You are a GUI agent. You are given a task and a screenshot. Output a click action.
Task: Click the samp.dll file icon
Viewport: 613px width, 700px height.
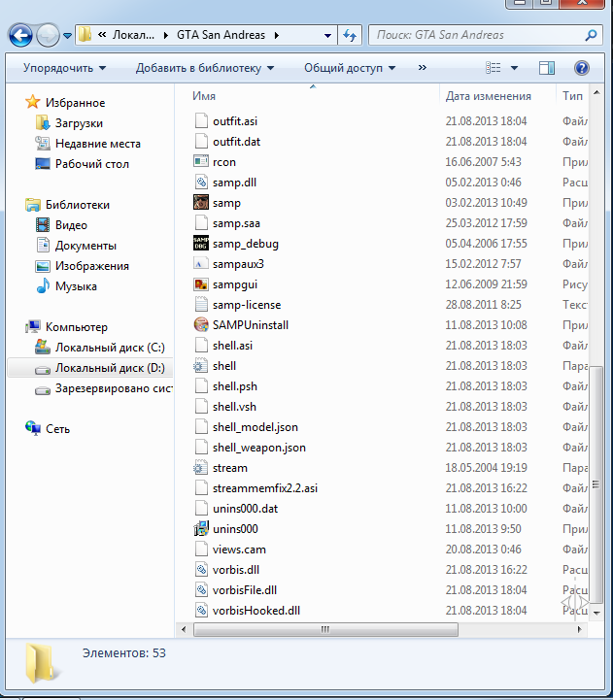point(201,183)
